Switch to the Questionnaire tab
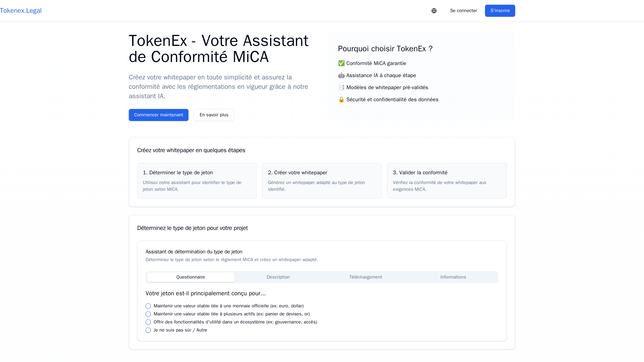The width and height of the screenshot is (644, 362). 191,277
